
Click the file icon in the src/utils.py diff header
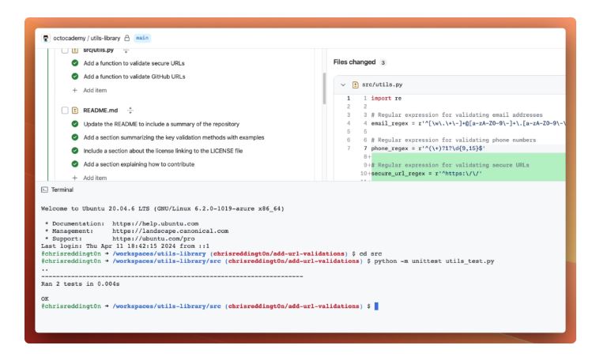pos(356,84)
